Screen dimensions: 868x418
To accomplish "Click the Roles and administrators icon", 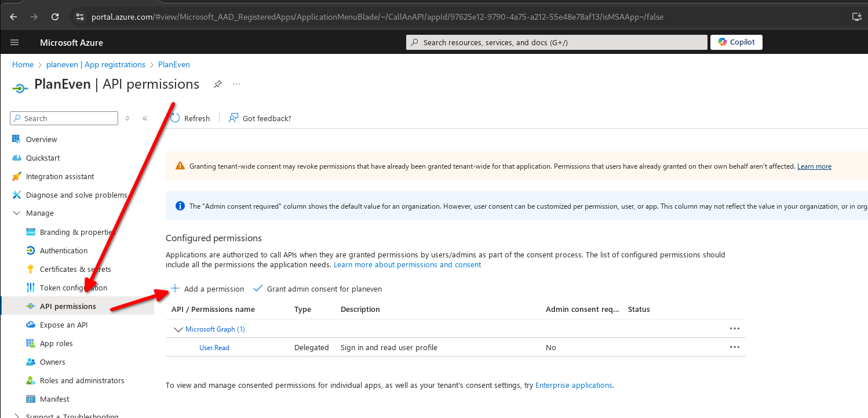I will click(x=31, y=380).
